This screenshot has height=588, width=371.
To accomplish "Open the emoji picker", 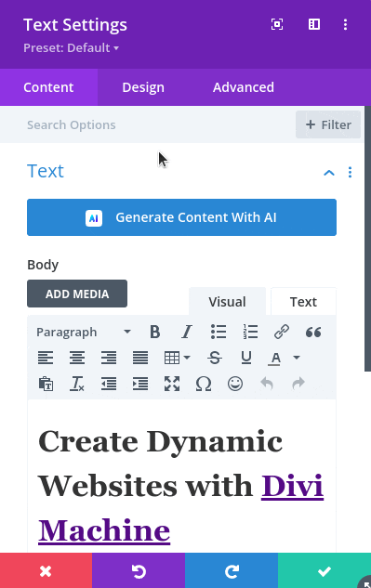I will click(x=235, y=384).
